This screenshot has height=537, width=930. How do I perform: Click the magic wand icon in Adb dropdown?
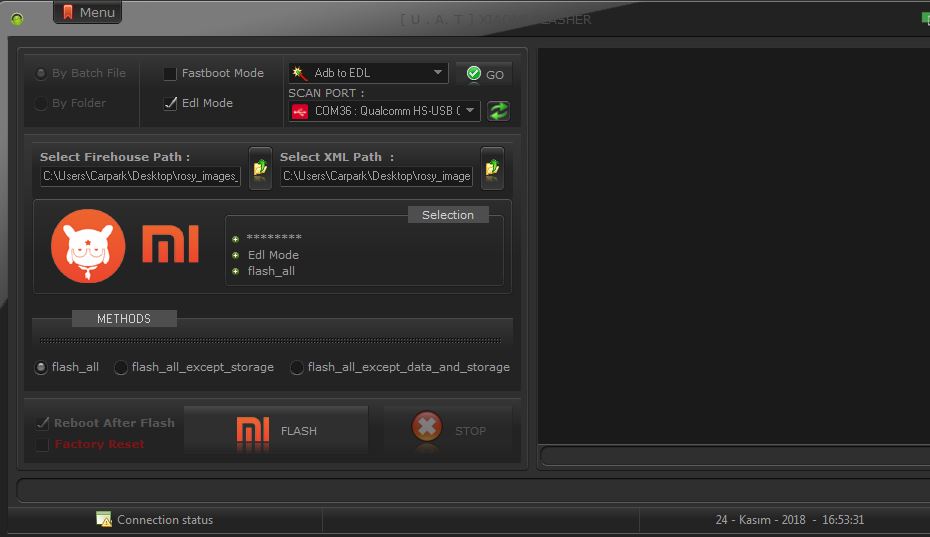click(300, 73)
